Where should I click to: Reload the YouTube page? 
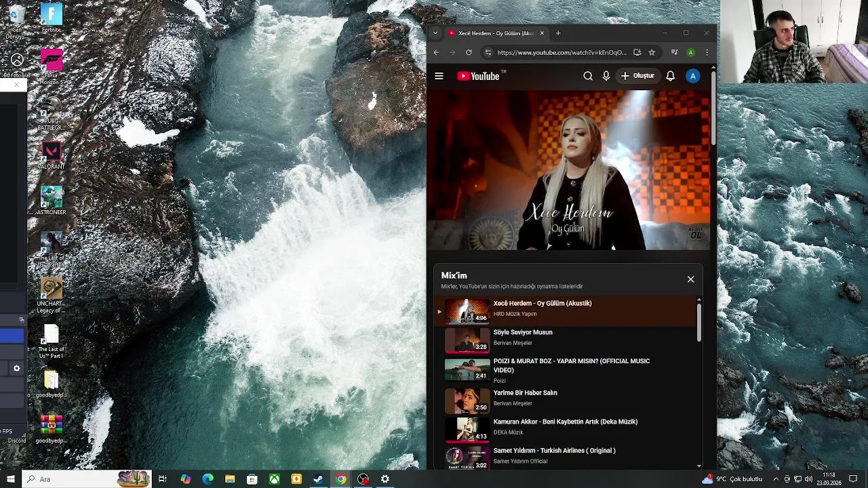469,52
